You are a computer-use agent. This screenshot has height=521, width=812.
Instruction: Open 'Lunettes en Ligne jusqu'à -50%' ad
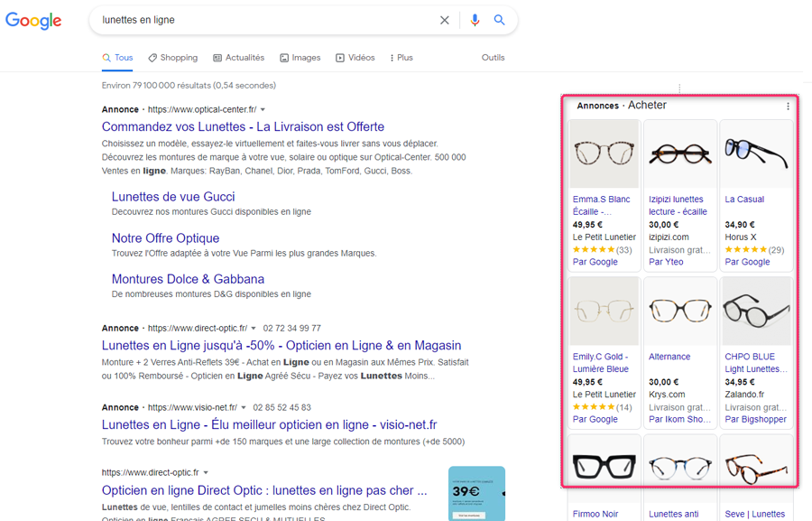coord(281,346)
